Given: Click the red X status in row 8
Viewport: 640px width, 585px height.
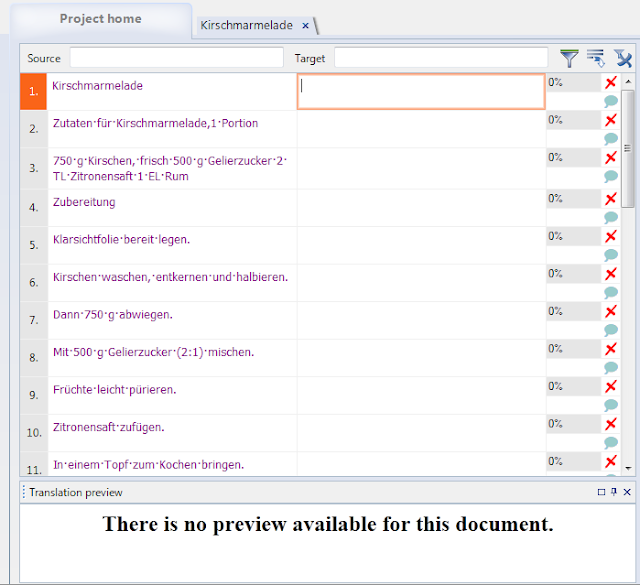Looking at the screenshot, I should 611,349.
